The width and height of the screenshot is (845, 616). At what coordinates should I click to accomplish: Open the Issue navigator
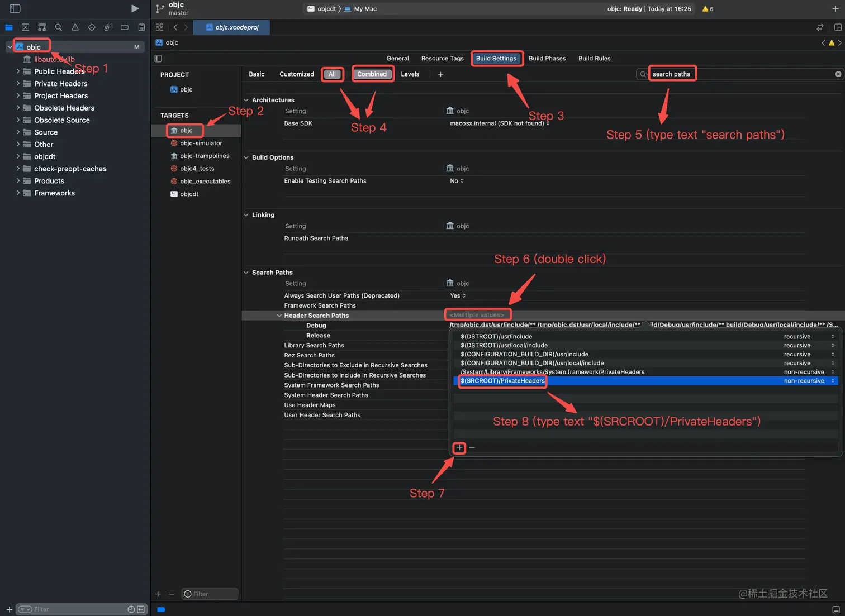tap(75, 27)
